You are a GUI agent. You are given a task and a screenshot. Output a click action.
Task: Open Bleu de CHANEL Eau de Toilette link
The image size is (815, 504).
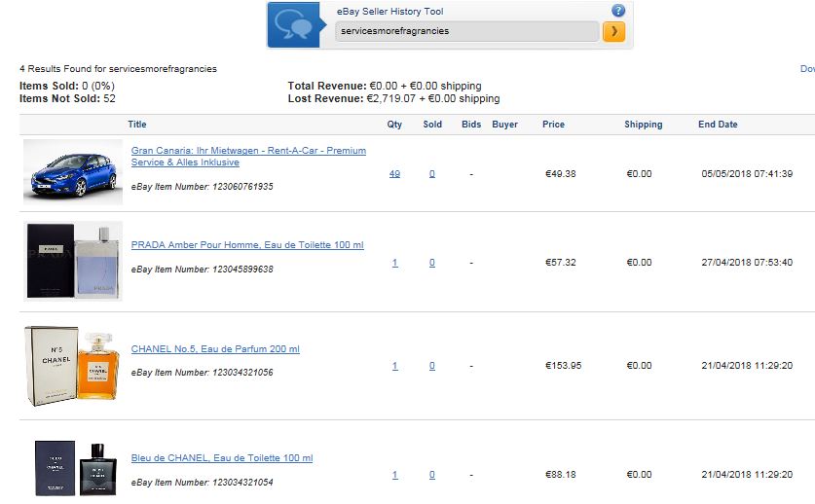click(x=222, y=458)
